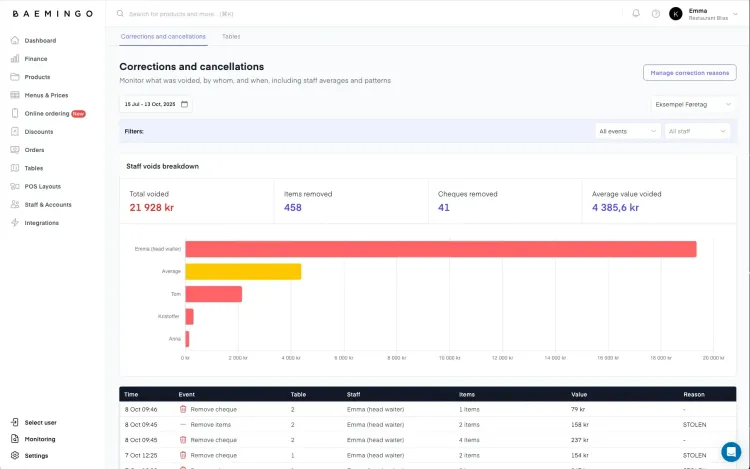Open the help question mark icon
Screen dimensions: 750x469
(656, 14)
